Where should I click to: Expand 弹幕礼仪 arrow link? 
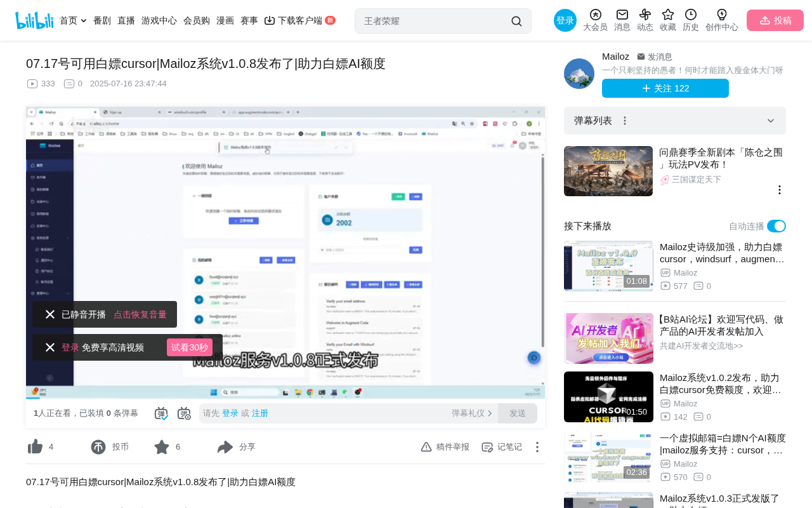tap(472, 413)
